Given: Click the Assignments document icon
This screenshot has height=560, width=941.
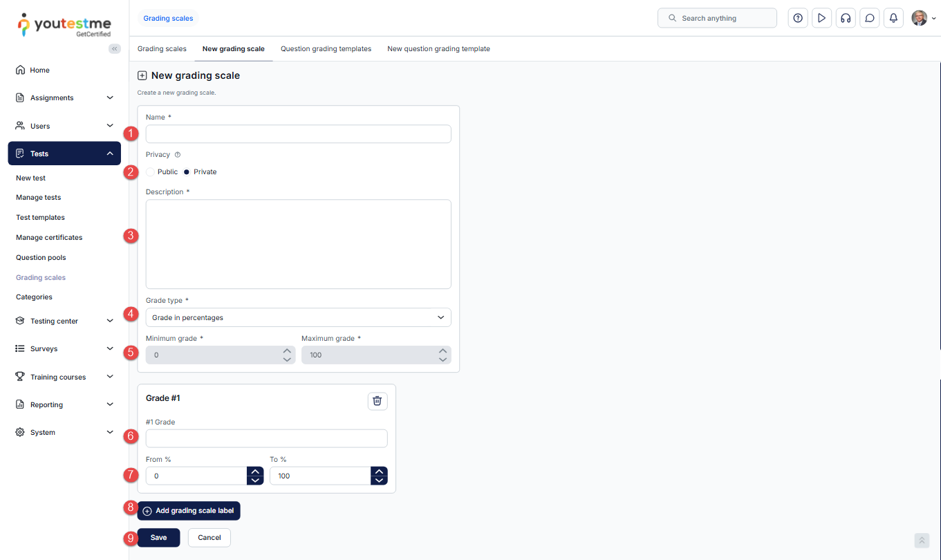Looking at the screenshot, I should pyautogui.click(x=20, y=97).
